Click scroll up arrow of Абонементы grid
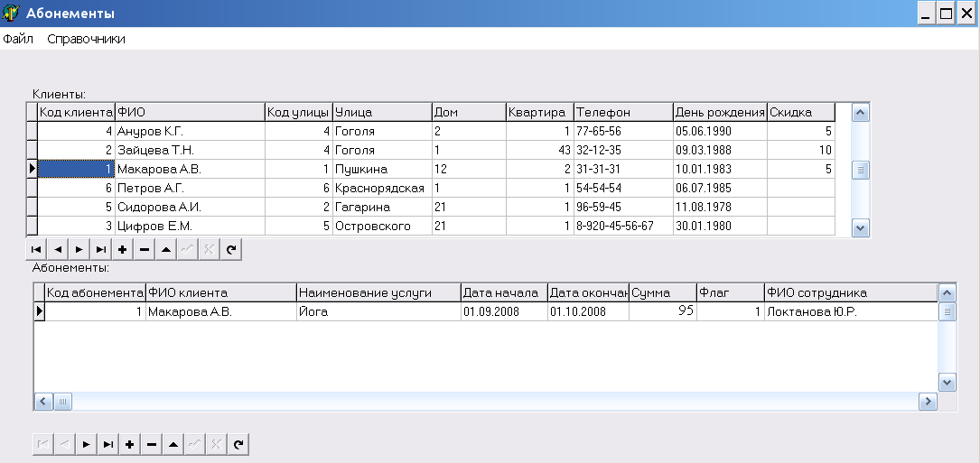The image size is (980, 463). (947, 292)
